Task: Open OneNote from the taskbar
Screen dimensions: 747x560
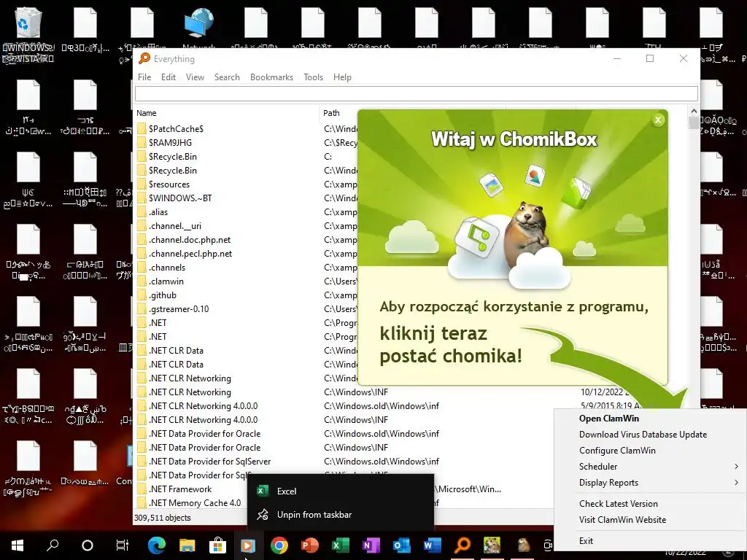Action: click(x=371, y=545)
